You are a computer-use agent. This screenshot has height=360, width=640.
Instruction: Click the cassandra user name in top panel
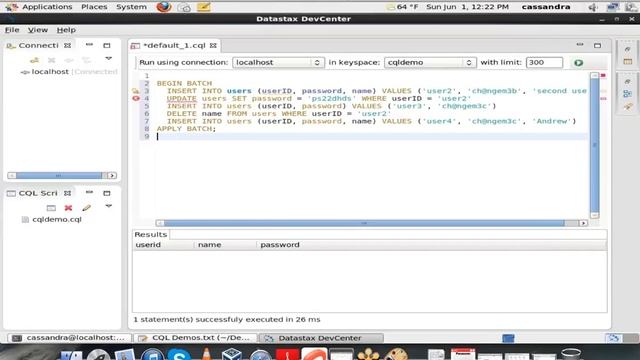tap(546, 7)
